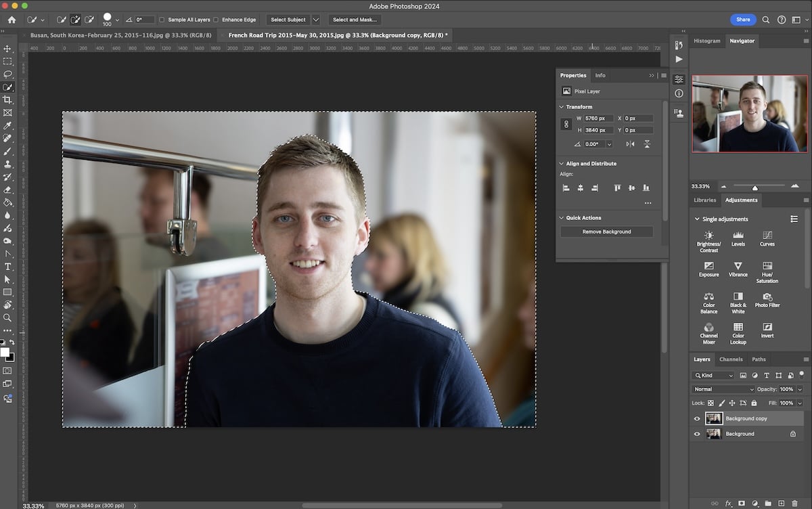Adjust the Navigator zoom slider
The image size is (812, 509).
coord(756,186)
